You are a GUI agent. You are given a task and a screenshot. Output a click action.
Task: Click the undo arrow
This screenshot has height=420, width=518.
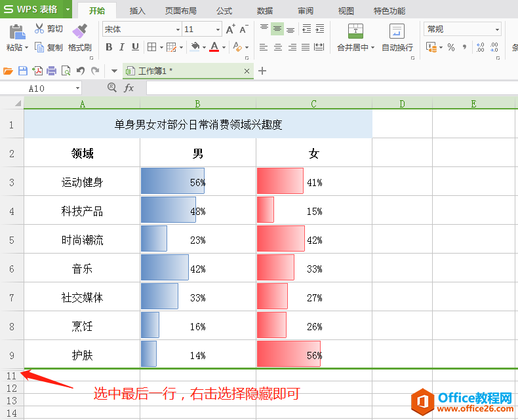80,71
